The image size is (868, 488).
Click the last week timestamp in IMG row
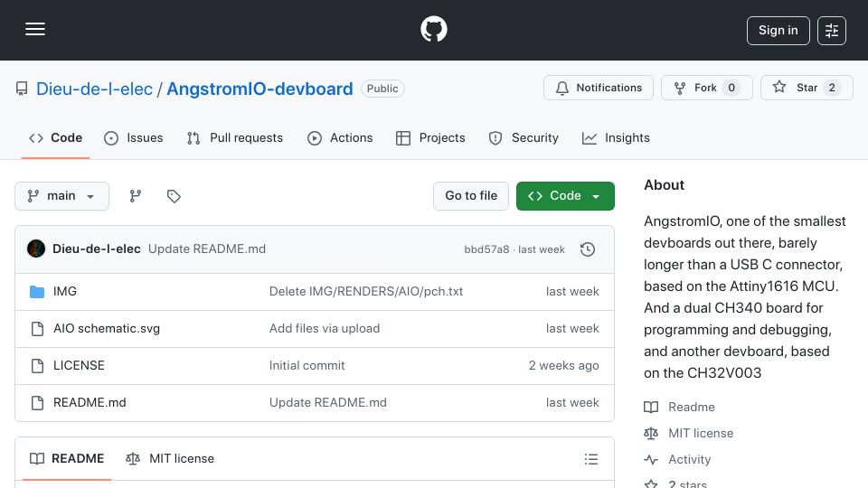tap(572, 292)
